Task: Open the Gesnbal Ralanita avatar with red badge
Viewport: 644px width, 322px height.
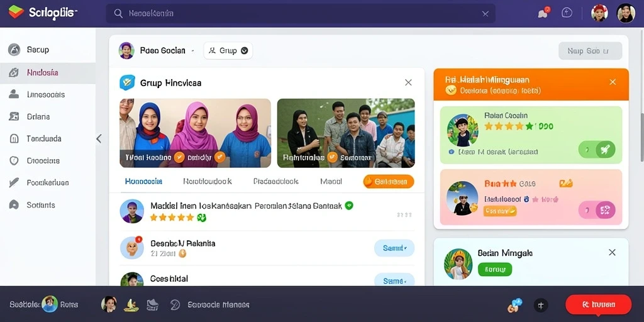Action: (132, 248)
